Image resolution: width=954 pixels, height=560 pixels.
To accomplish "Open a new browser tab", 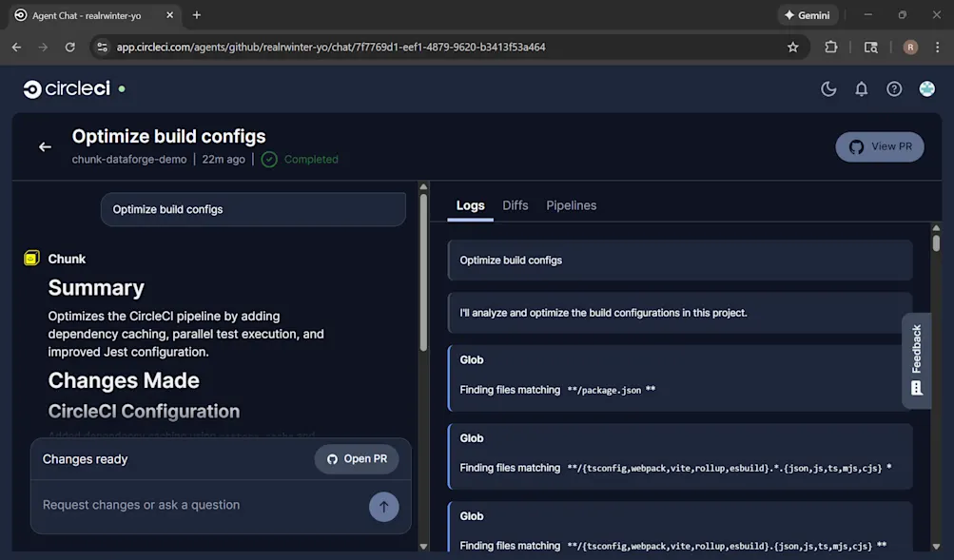I will click(197, 15).
